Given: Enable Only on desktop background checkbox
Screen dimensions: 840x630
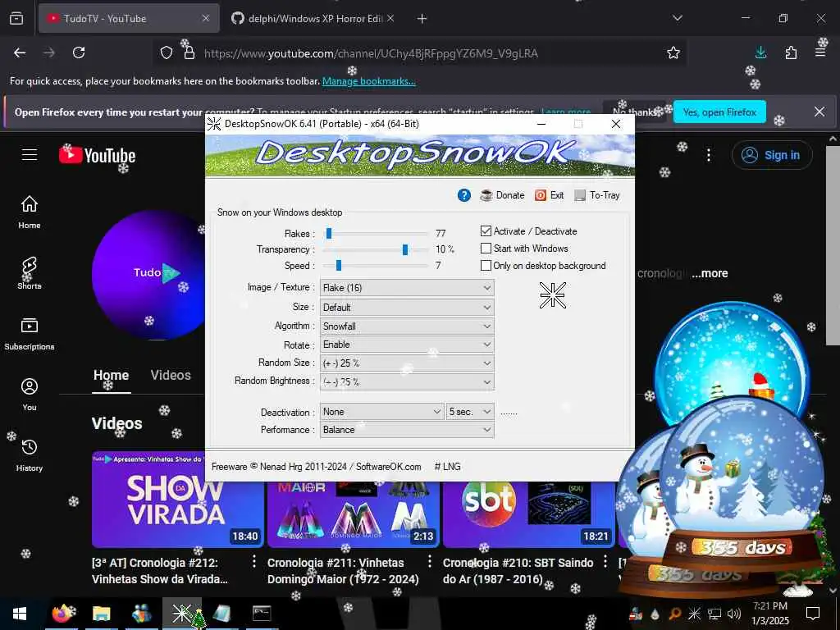Looking at the screenshot, I should point(486,265).
